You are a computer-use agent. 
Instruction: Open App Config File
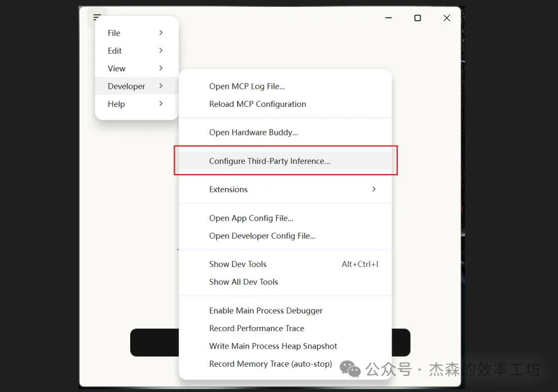251,218
